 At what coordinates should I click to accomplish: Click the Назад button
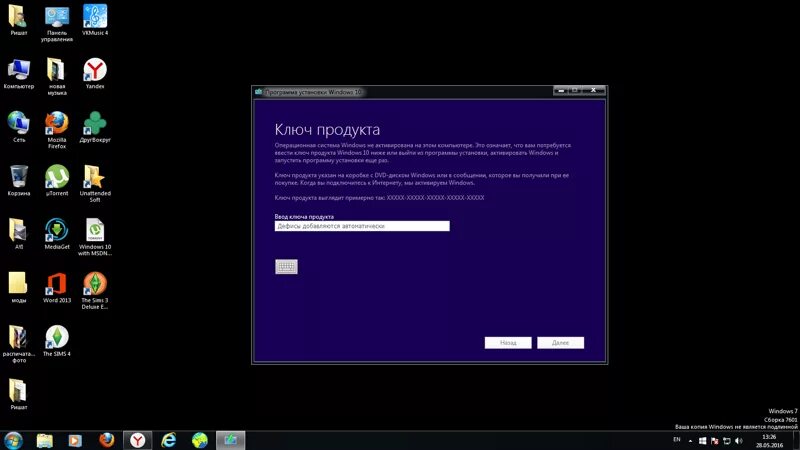(x=508, y=343)
